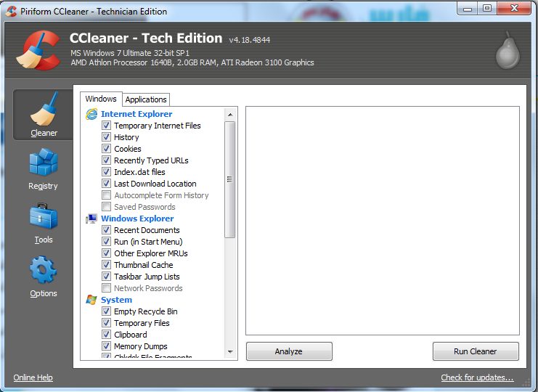Toggle Other Explorer MRUs checkbox

(x=106, y=253)
